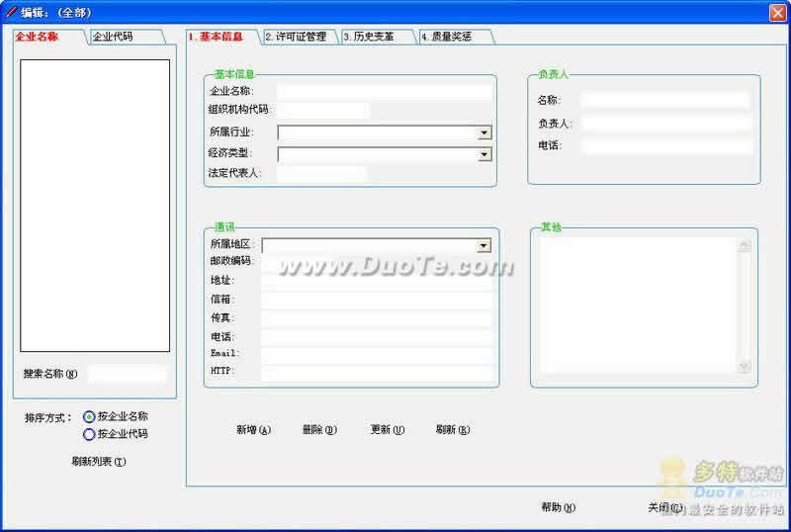Click 刷新列表(T) to refresh the list

coord(99,462)
